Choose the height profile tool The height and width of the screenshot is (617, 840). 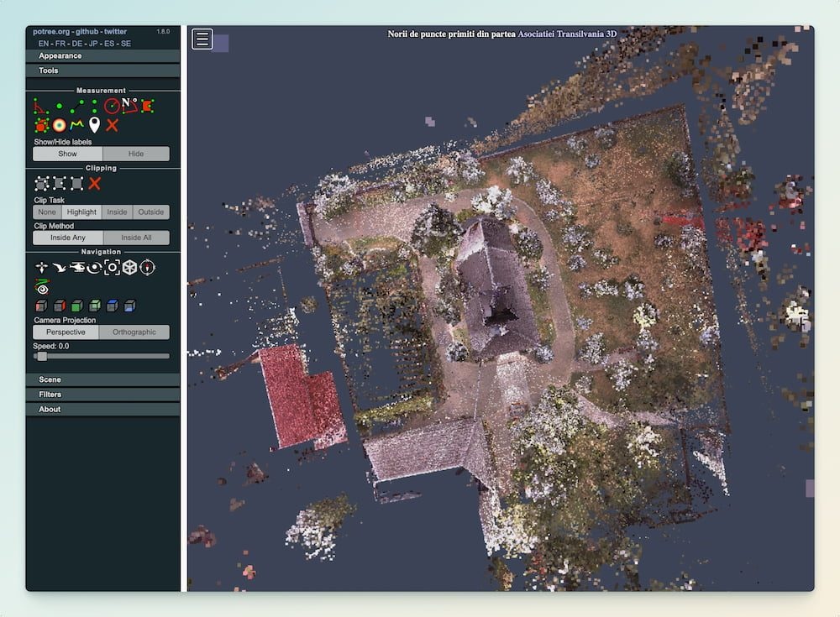tap(76, 125)
